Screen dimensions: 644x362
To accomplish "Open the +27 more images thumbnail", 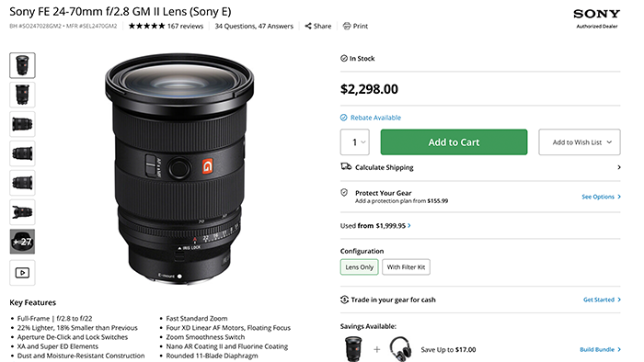I will tap(22, 242).
